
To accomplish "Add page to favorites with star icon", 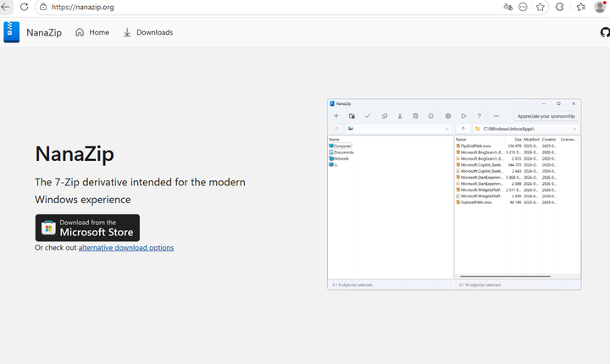I will [540, 7].
